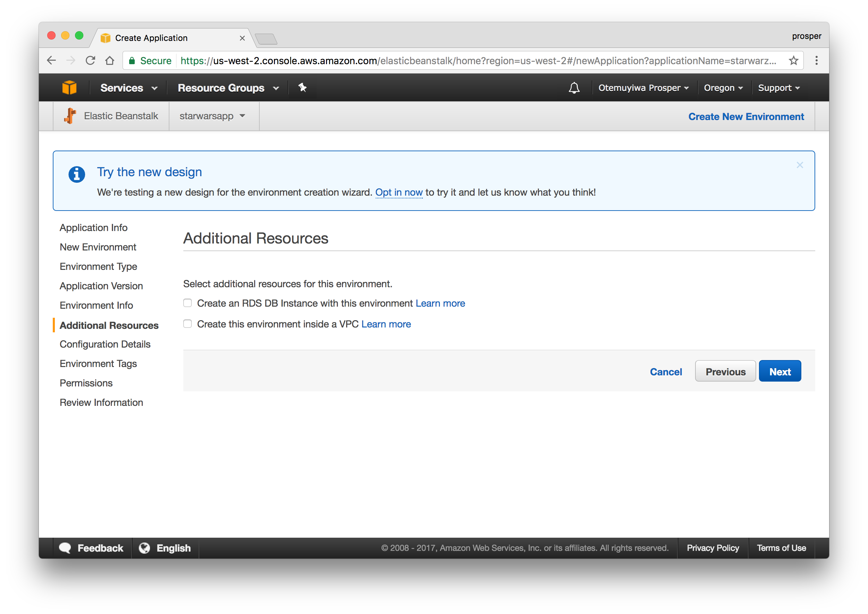Screen dimensions: 868x614
Task: Dismiss the new design info banner
Action: 800,165
